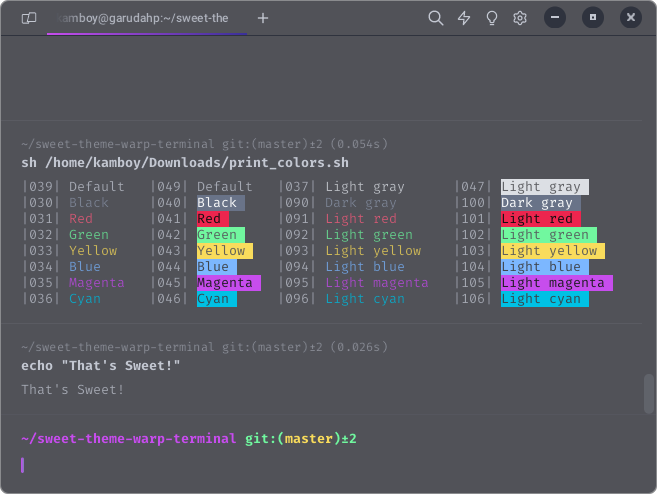Click the 106 Light cyan background swatch
The height and width of the screenshot is (494, 657).
coord(545,299)
